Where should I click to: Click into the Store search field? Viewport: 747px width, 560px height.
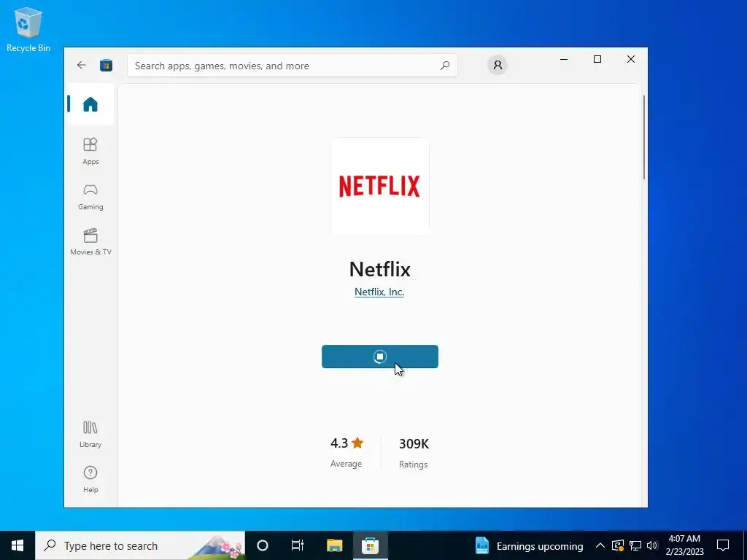tap(292, 66)
